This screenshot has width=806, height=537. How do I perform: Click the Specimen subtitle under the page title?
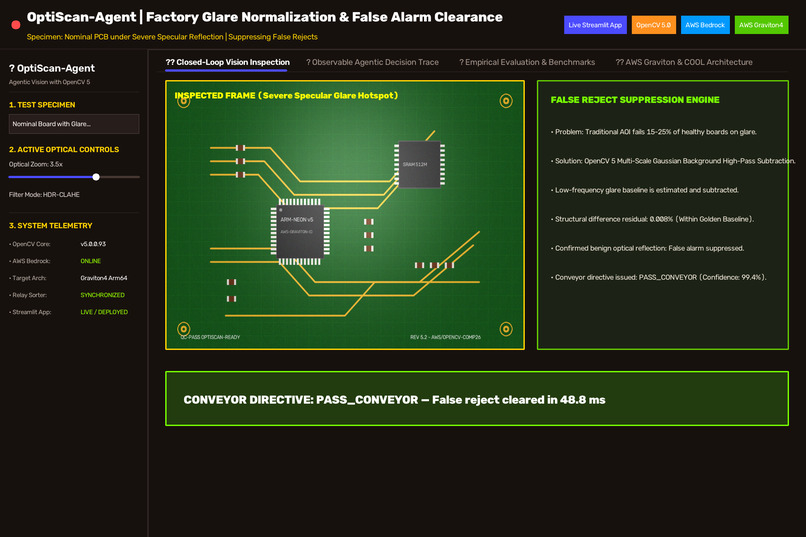(x=172, y=37)
